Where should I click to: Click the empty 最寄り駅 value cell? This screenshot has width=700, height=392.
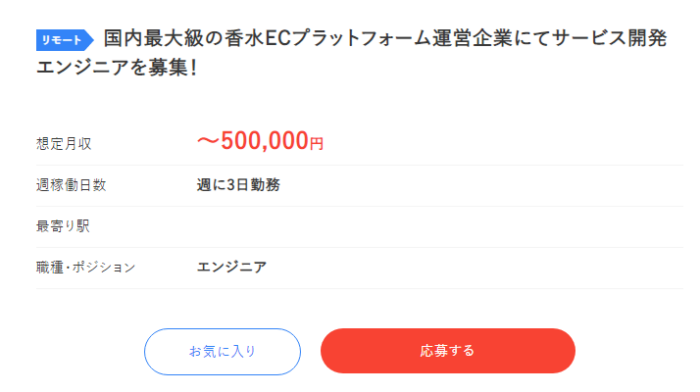click(x=440, y=226)
